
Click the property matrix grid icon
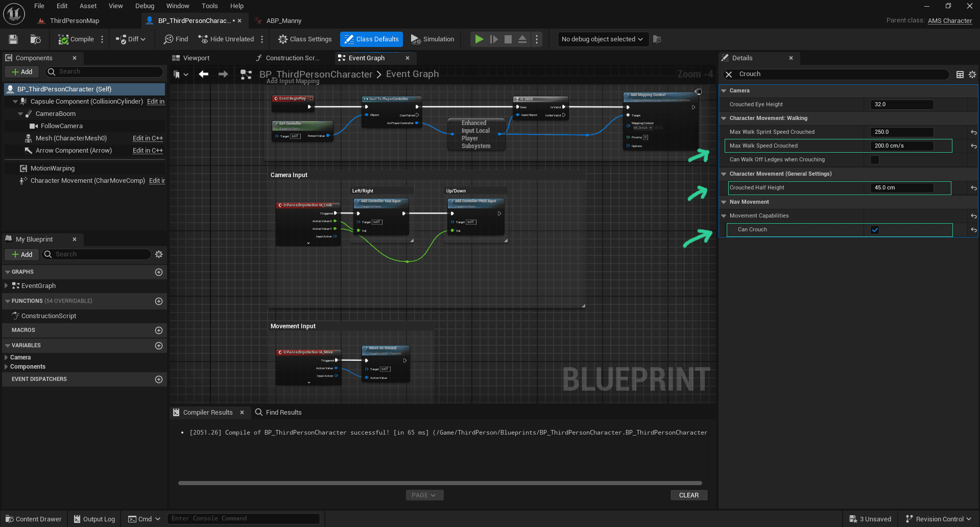pos(960,75)
